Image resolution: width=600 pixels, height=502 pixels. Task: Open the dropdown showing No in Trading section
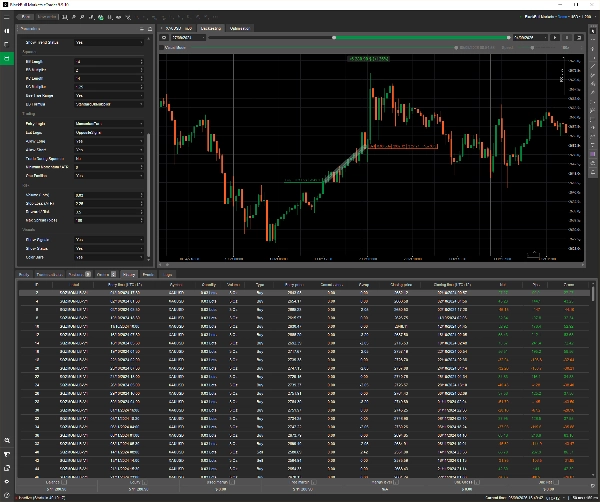109,158
